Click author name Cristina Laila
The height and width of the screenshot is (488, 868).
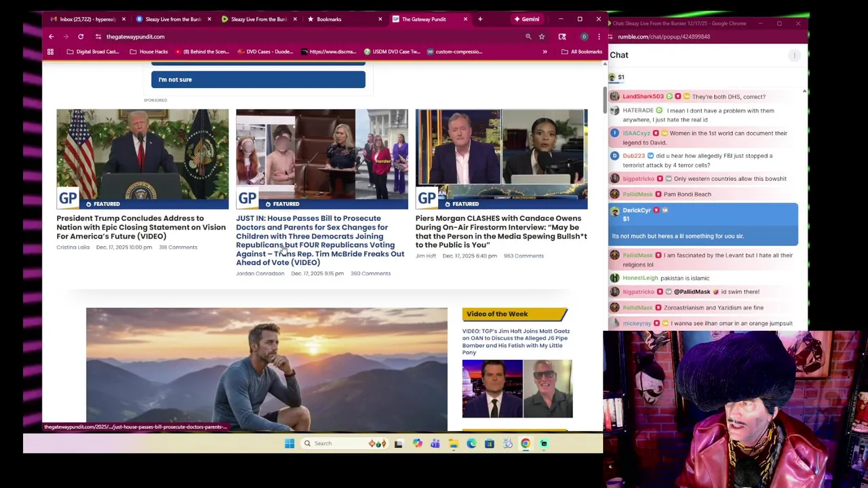pos(73,247)
